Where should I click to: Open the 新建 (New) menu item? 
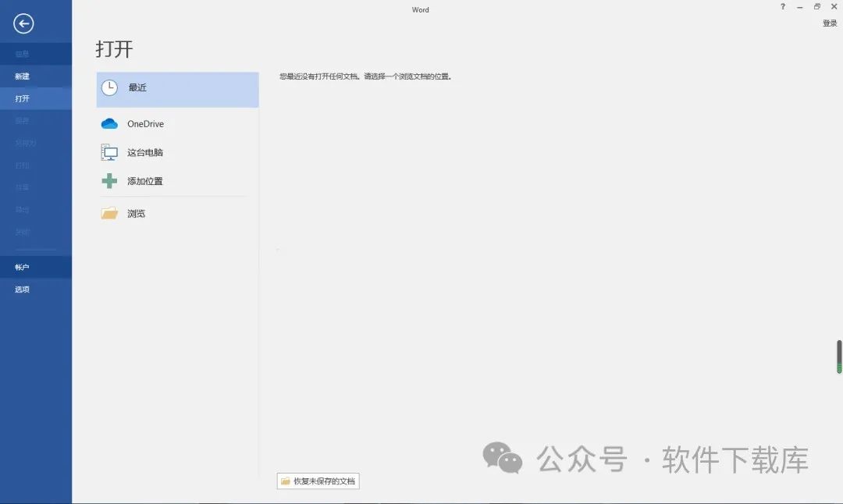point(35,76)
